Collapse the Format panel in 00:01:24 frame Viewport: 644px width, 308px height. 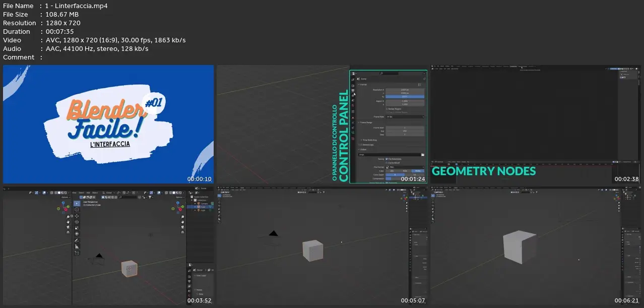point(358,85)
